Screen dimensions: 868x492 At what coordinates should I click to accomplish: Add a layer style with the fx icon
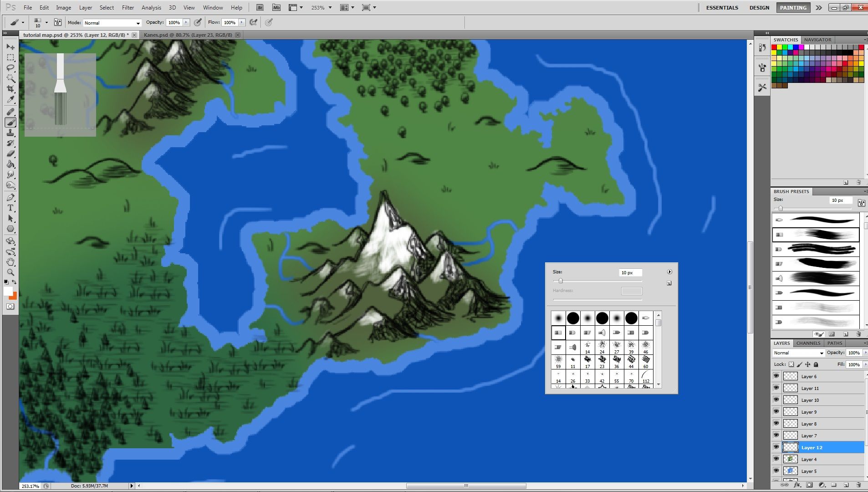[x=797, y=485]
